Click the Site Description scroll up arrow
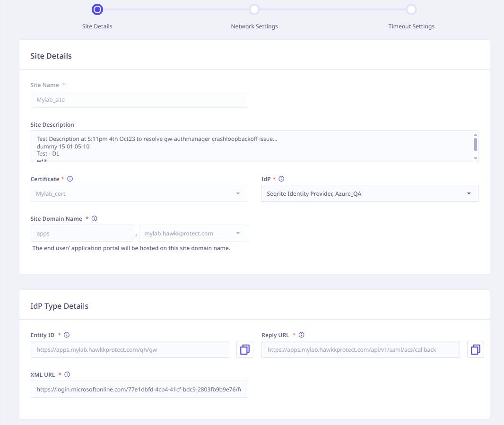The image size is (504, 425). [475, 134]
